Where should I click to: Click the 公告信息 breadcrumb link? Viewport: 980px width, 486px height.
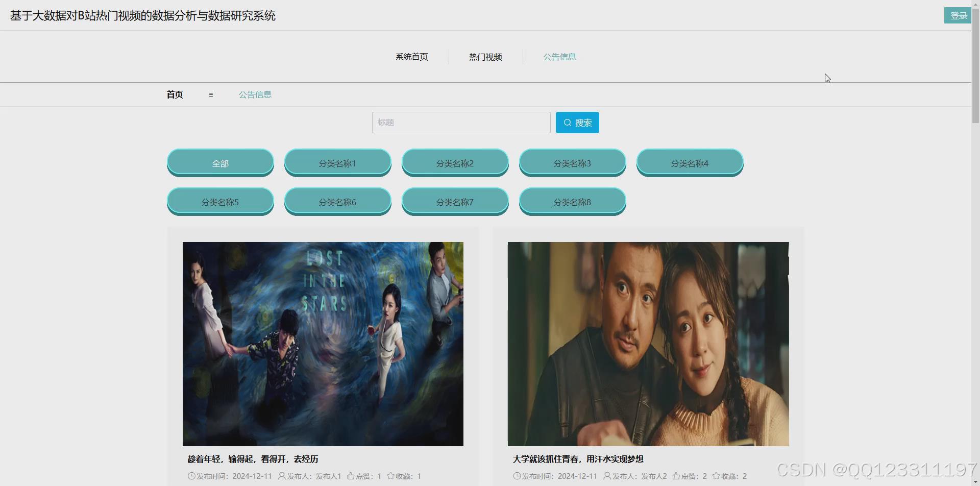click(255, 94)
